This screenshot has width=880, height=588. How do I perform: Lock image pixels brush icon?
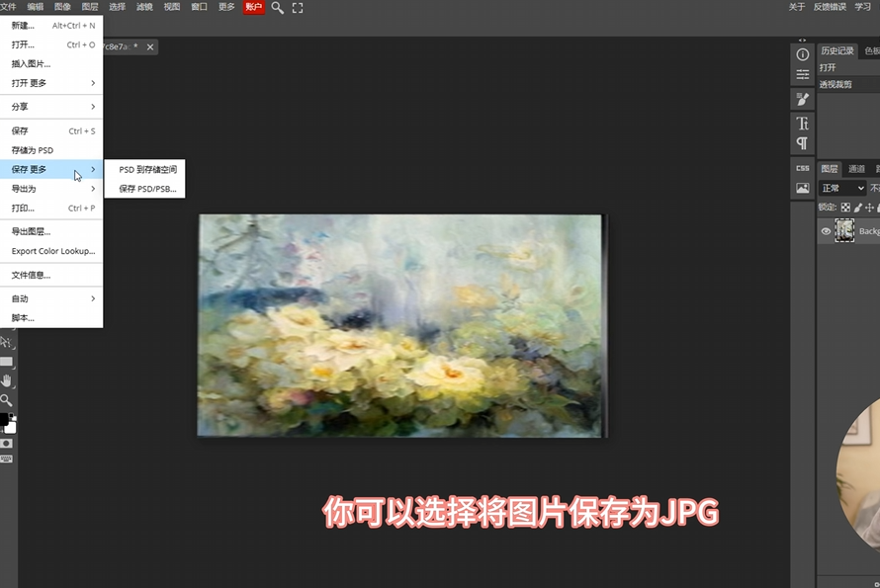click(857, 207)
